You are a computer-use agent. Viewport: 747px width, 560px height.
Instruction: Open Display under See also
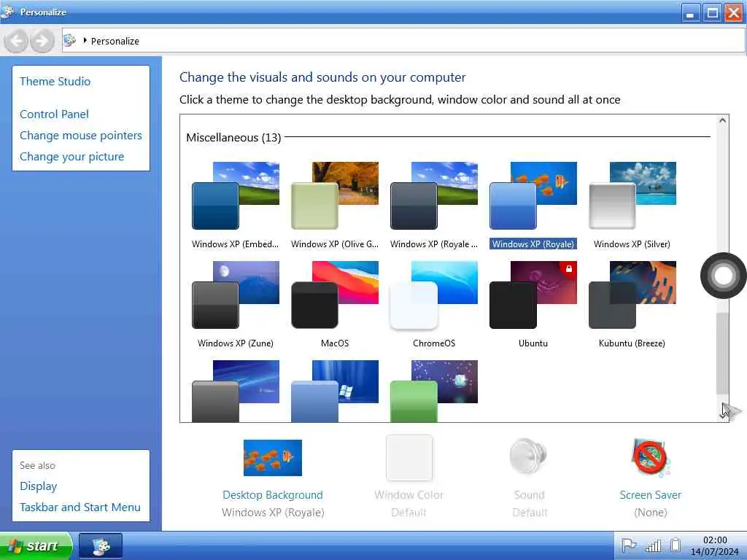point(39,486)
